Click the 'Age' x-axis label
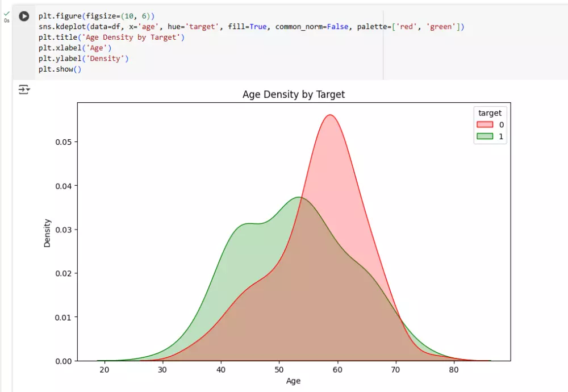The width and height of the screenshot is (568, 392). (x=293, y=381)
